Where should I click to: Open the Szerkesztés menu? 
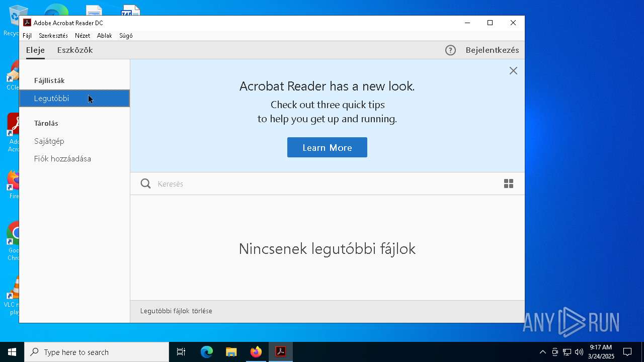pyautogui.click(x=53, y=36)
